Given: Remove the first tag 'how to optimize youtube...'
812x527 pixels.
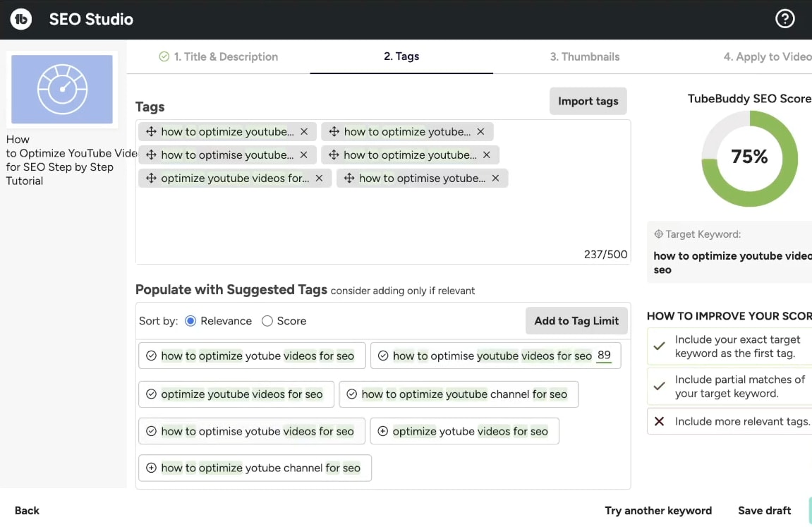Looking at the screenshot, I should point(304,131).
